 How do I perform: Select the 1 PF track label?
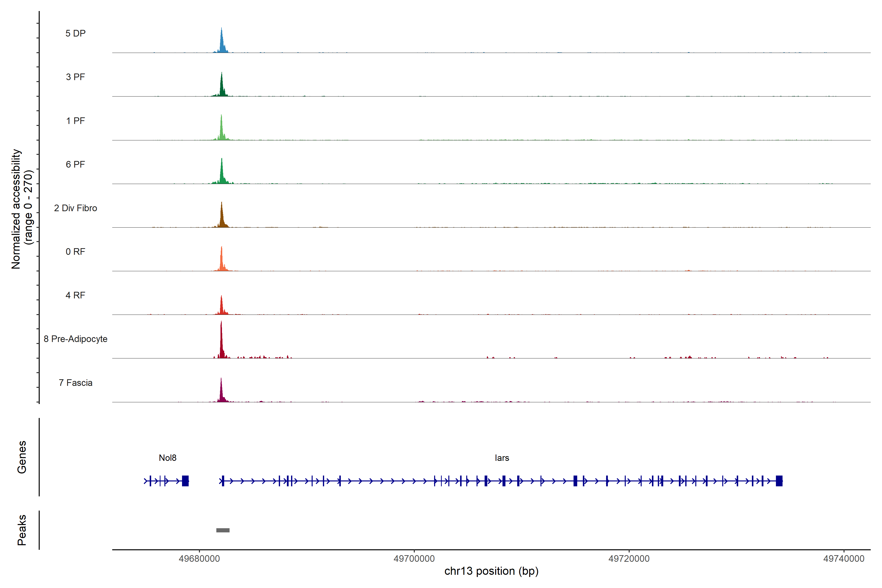[75, 121]
